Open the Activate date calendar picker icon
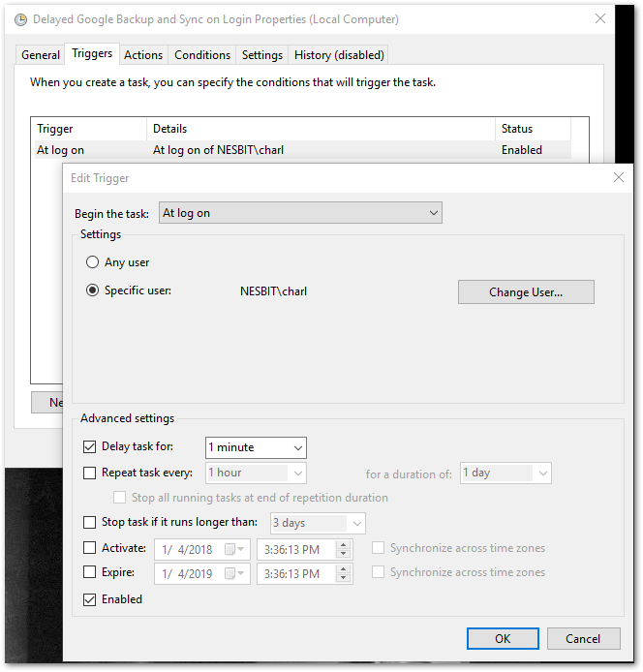The width and height of the screenshot is (643, 672). point(234,549)
